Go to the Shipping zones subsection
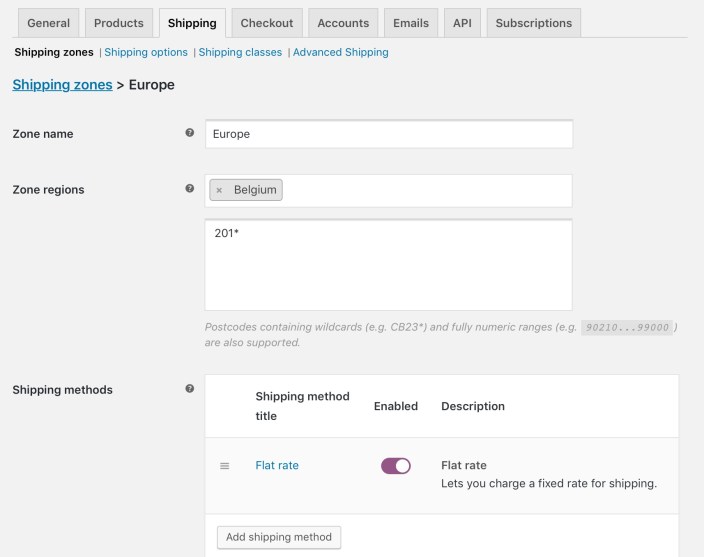Screen dimensions: 704x557 [x=54, y=52]
